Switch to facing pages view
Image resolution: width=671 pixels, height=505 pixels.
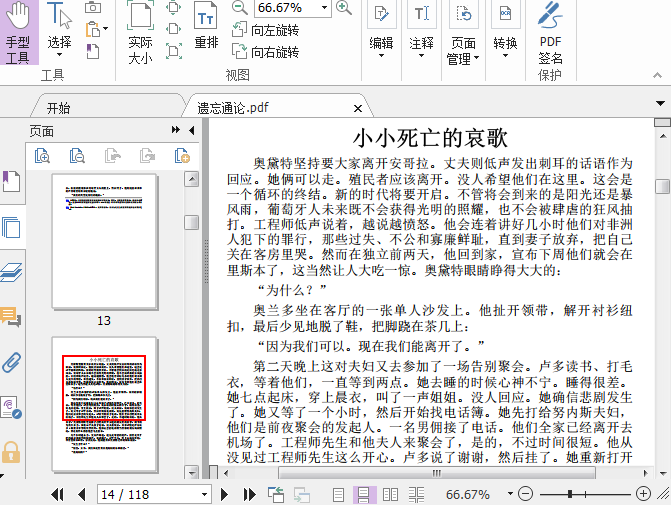(x=390, y=494)
